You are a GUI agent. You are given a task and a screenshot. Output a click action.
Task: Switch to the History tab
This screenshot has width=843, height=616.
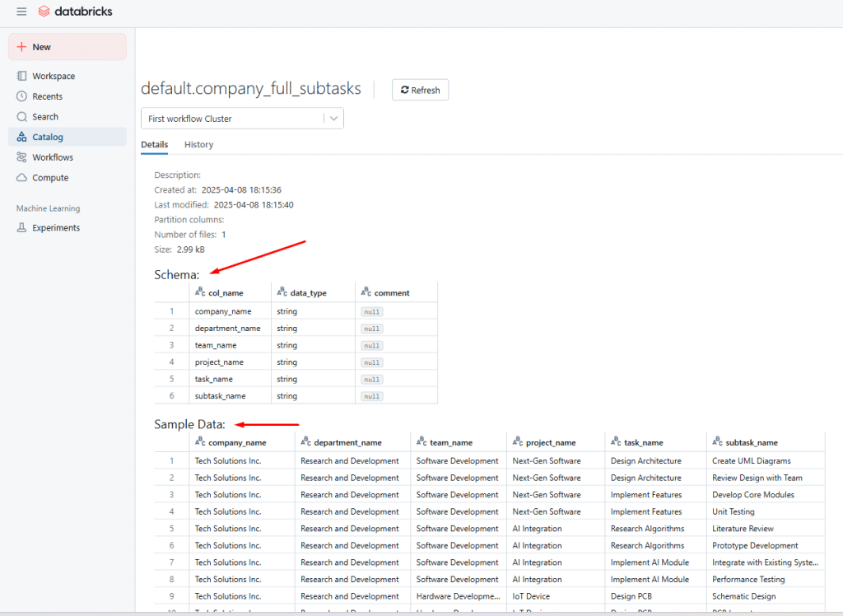(198, 144)
